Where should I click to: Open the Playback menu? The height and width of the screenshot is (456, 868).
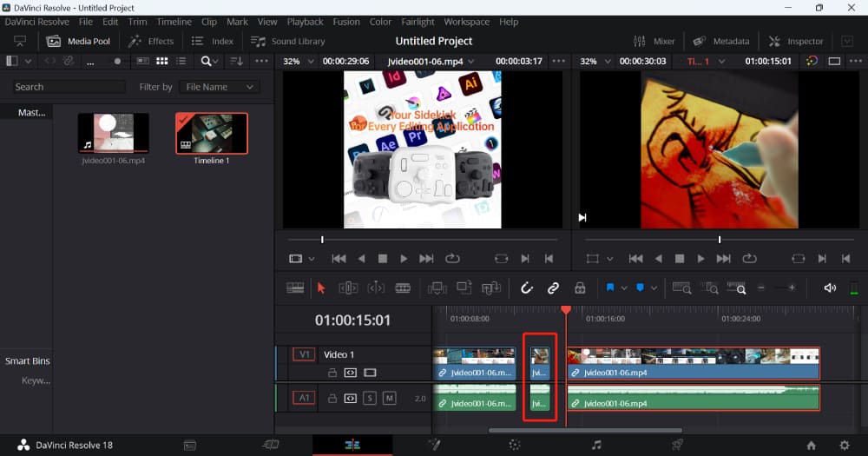(305, 22)
